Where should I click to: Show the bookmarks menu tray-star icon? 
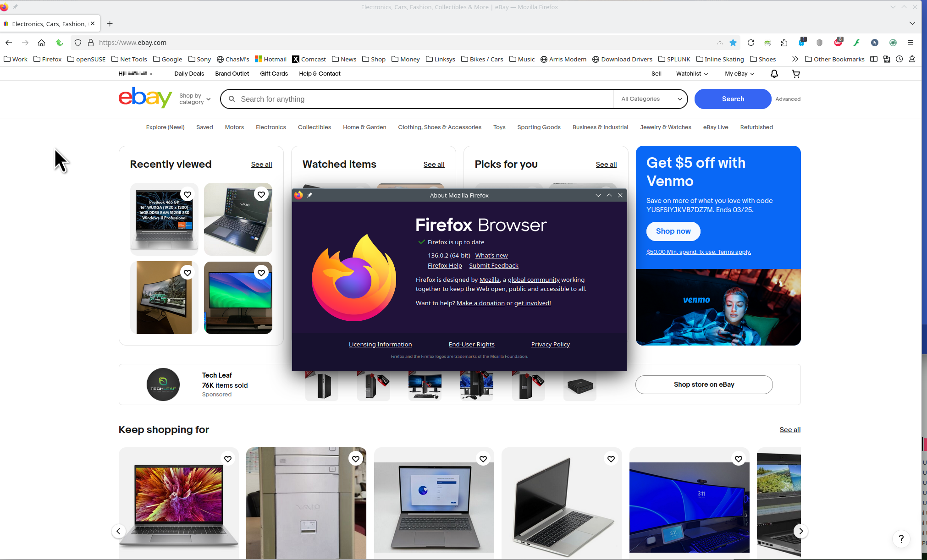click(912, 59)
